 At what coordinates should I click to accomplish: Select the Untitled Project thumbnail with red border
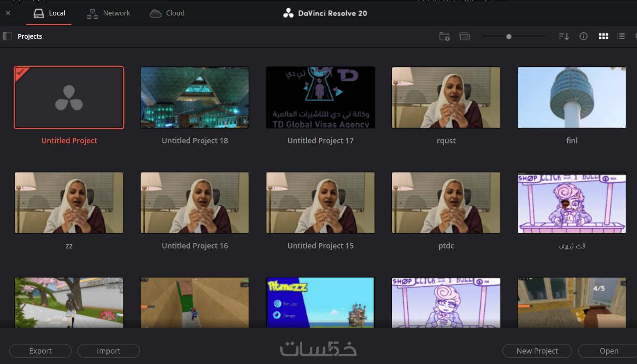[69, 97]
